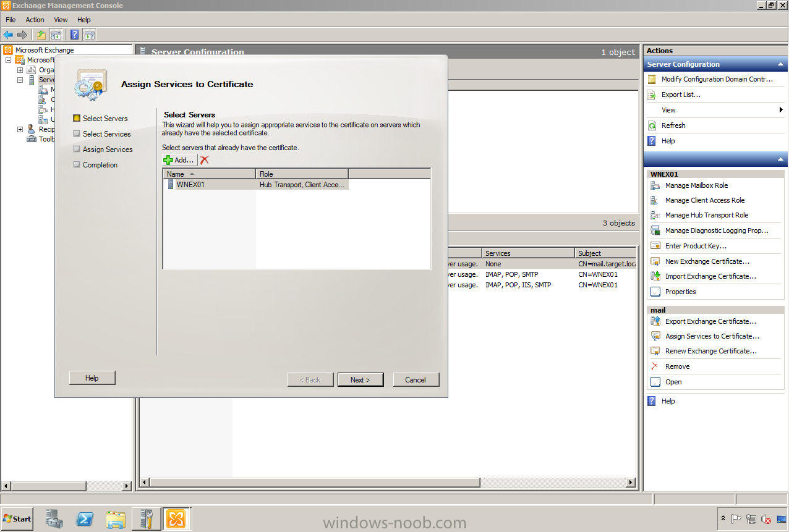Click the Start button

click(x=17, y=518)
